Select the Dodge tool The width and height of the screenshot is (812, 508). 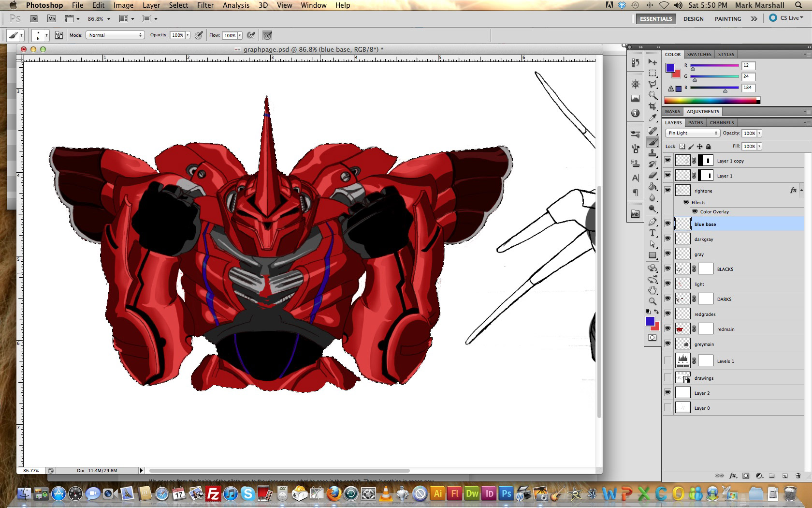click(652, 209)
